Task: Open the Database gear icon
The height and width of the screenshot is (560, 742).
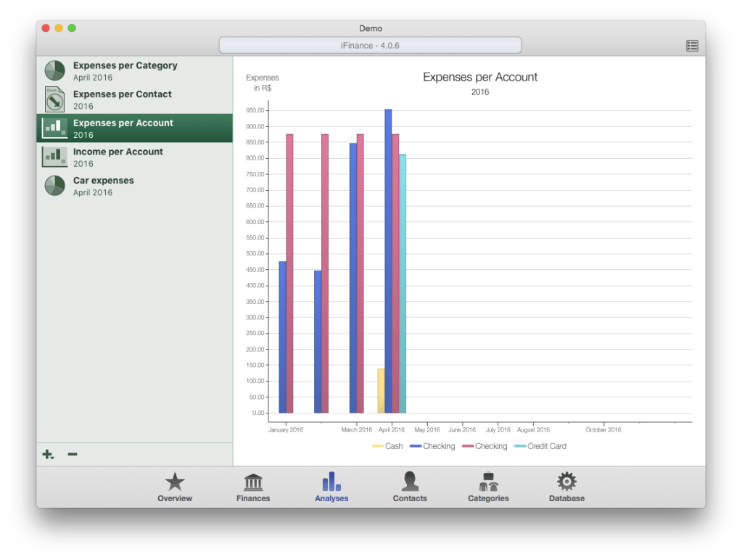Action: click(x=566, y=482)
